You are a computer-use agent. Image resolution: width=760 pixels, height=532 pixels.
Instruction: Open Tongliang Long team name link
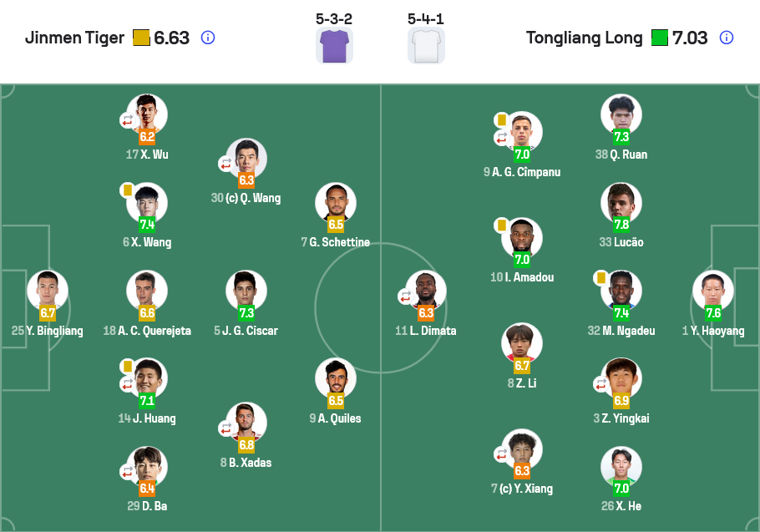[585, 38]
